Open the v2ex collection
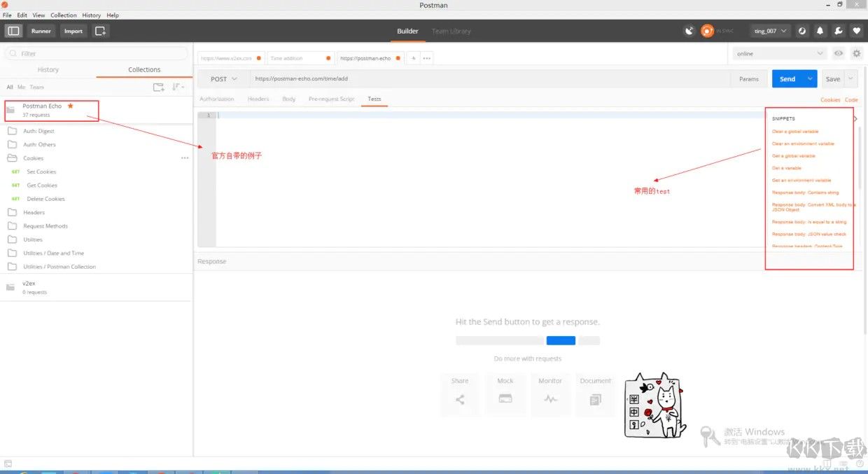The image size is (868, 474). click(x=96, y=287)
